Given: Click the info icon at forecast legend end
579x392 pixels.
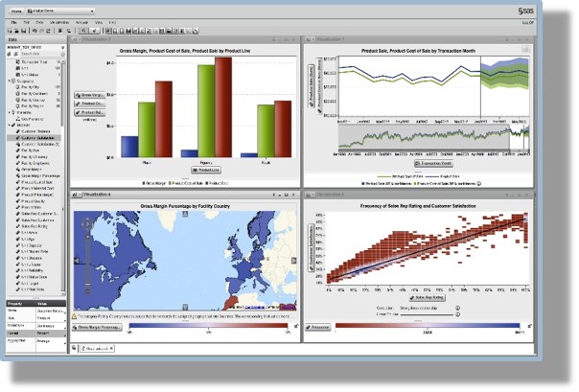Looking at the screenshot, I should pyautogui.click(x=479, y=183).
